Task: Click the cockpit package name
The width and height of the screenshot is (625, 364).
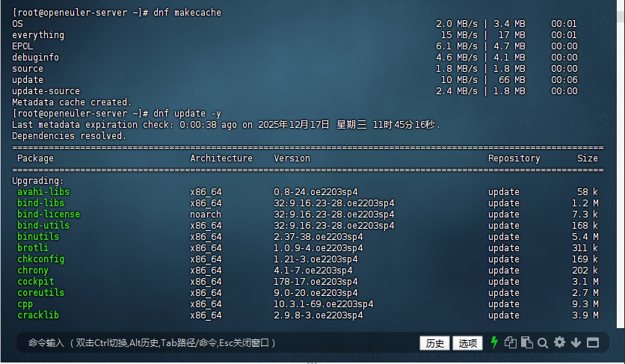Action: (x=35, y=282)
